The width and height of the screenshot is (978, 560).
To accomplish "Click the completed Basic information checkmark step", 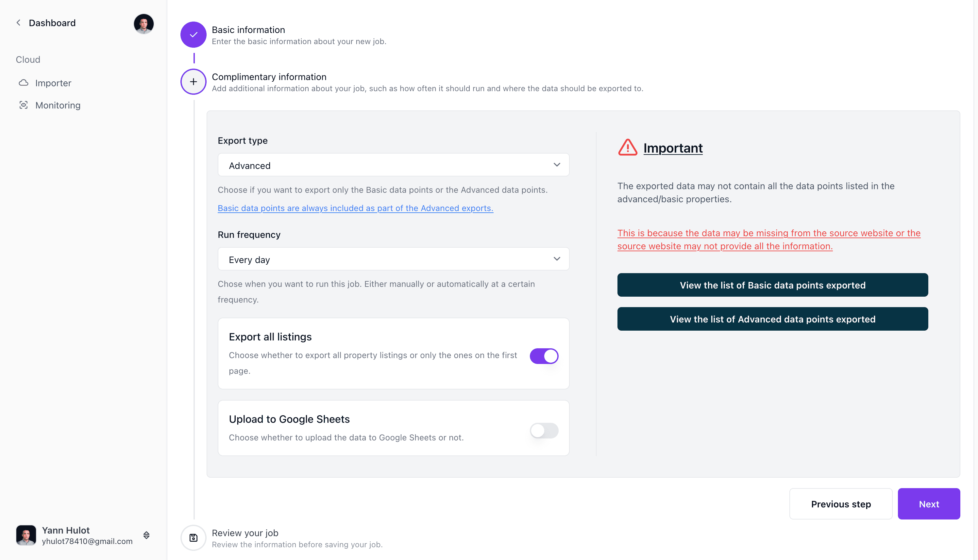I will click(193, 35).
